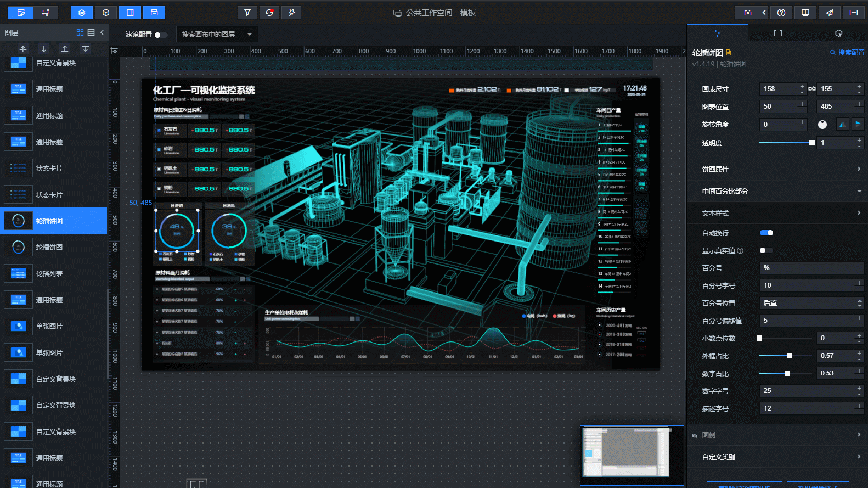Open the help question mark icon
Screen dimensions: 868x488
tap(781, 13)
